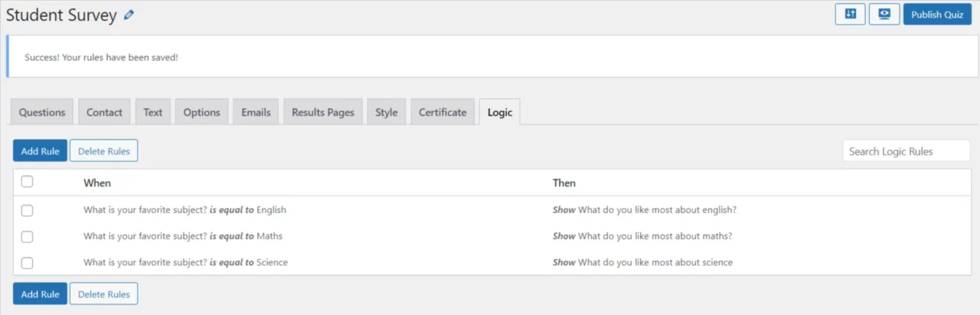
Task: Select the Maths rule checkbox
Action: [x=27, y=237]
